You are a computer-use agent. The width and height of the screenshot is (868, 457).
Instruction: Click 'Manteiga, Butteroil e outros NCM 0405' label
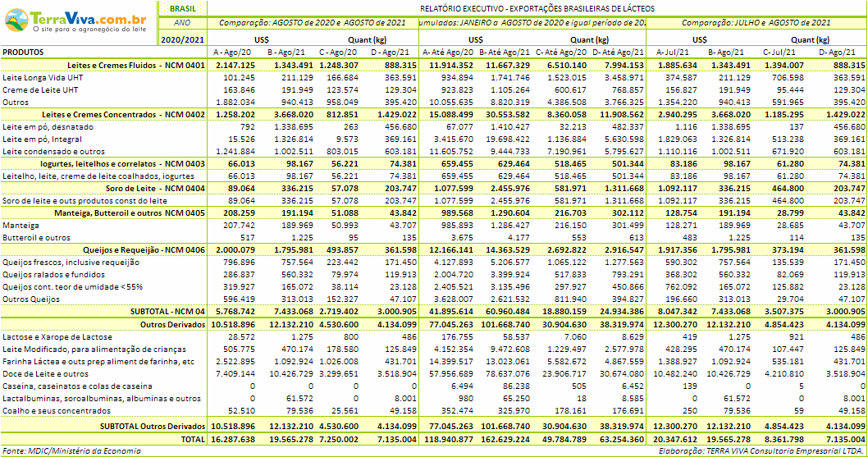(x=130, y=213)
